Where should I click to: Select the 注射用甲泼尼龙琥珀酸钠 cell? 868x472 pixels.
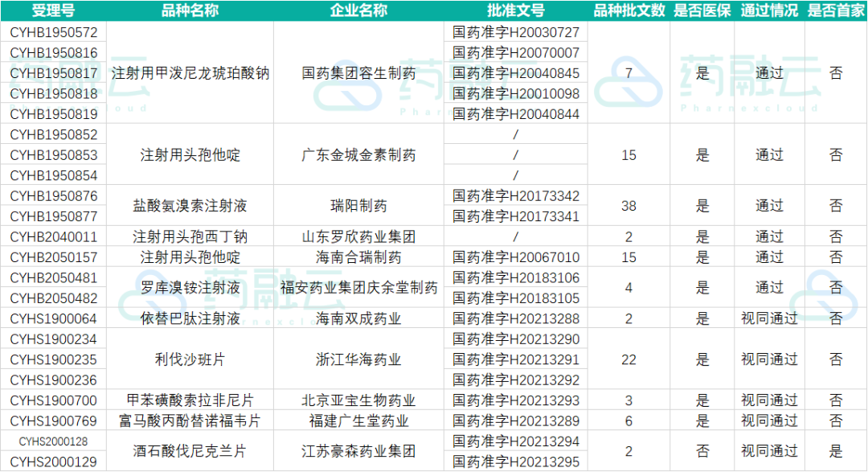tap(190, 73)
